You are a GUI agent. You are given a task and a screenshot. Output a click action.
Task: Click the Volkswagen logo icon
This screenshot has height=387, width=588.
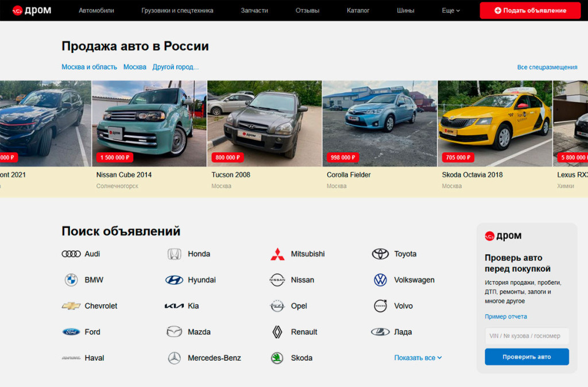tap(380, 280)
